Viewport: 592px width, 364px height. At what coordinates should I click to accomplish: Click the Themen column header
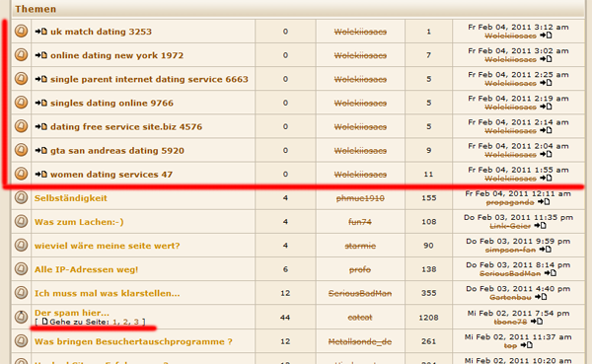click(36, 9)
